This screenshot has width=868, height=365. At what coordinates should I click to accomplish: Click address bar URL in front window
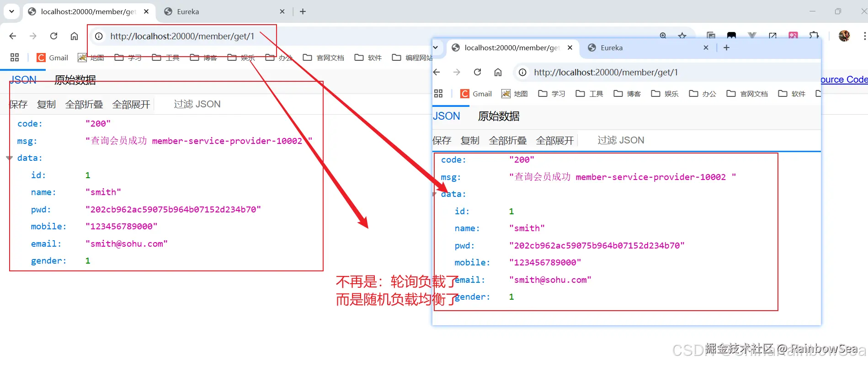pos(606,72)
